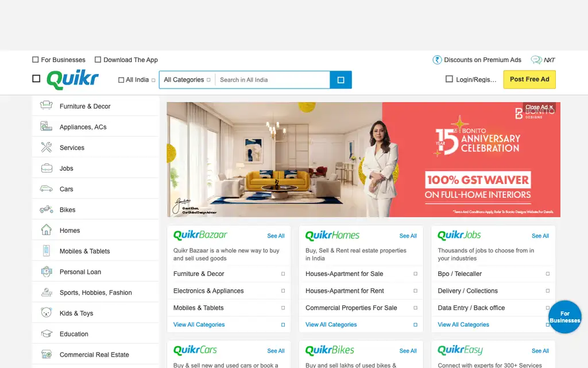Click the QuikrBikes heading
588x368 pixels.
coord(330,350)
